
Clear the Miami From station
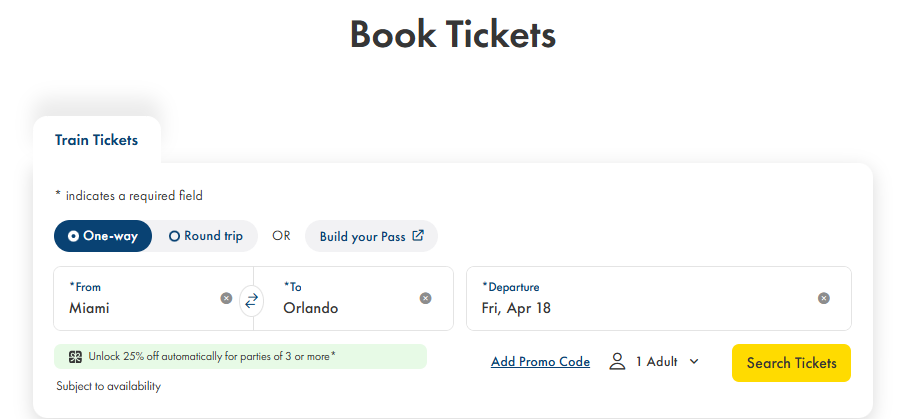(x=226, y=298)
